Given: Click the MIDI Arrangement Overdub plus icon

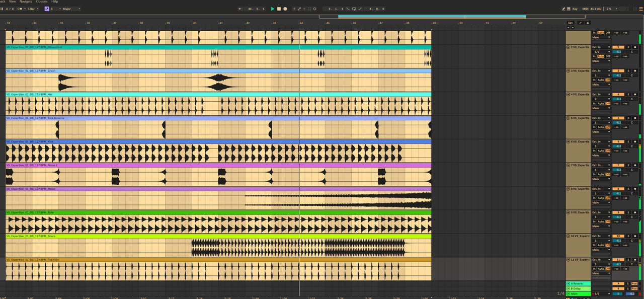Looking at the screenshot, I should [x=294, y=9].
